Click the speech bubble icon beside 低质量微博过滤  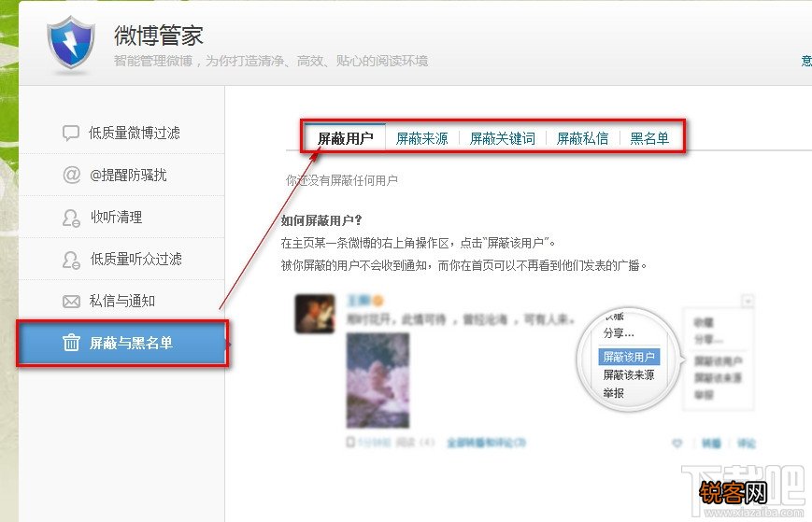tap(71, 133)
